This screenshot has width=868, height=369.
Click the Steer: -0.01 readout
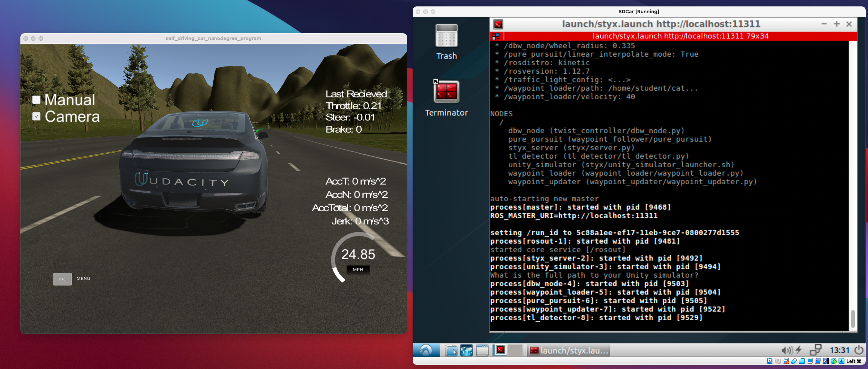pyautogui.click(x=350, y=117)
